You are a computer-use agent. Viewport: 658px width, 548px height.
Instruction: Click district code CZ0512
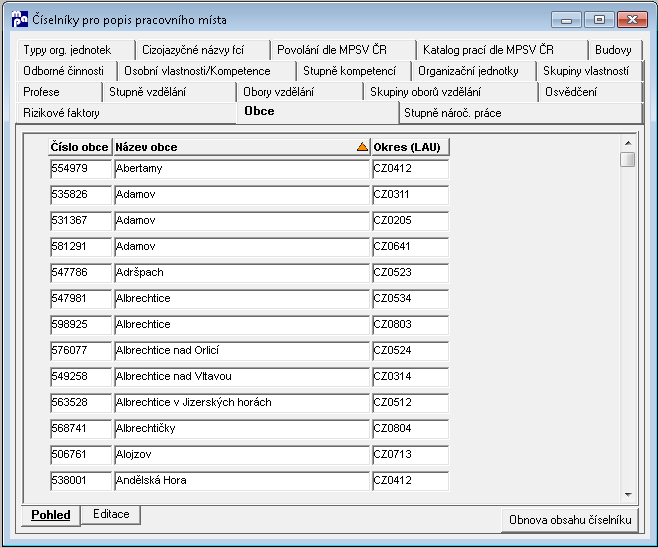pos(410,403)
